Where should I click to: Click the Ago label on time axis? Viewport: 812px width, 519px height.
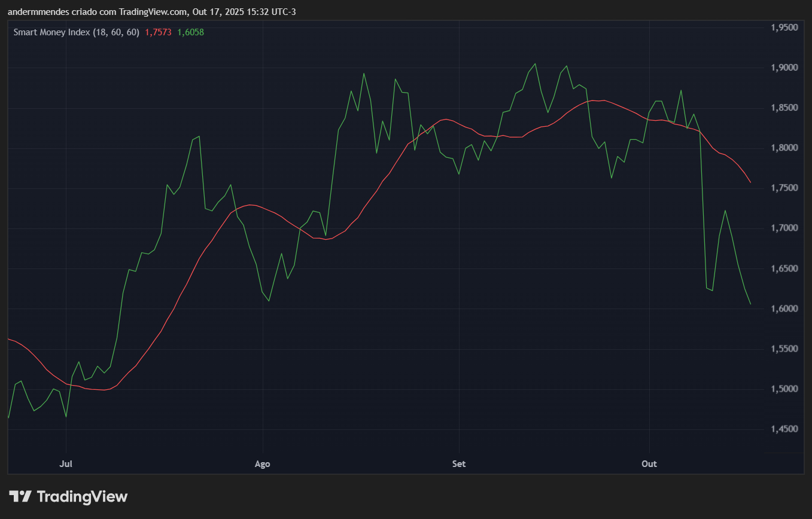pos(262,464)
